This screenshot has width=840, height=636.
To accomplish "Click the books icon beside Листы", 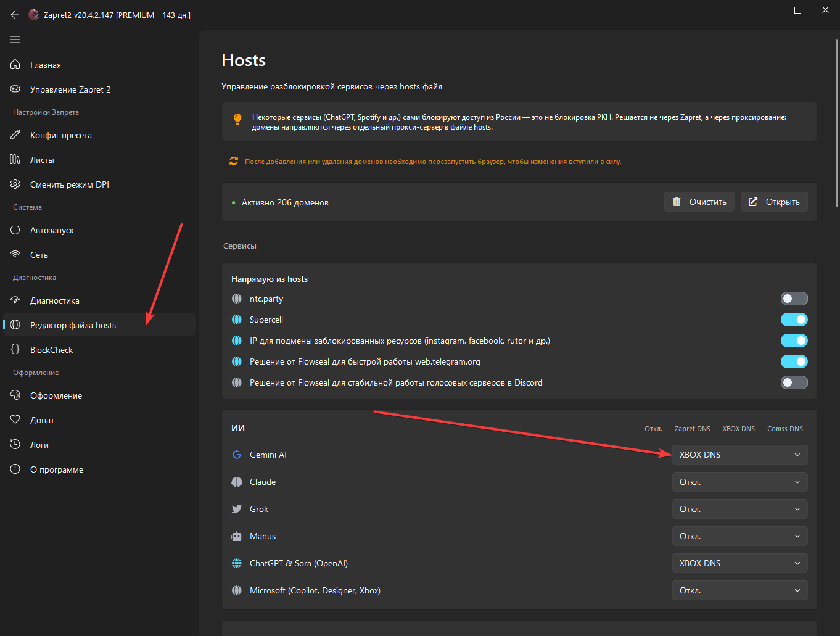I will 15,160.
